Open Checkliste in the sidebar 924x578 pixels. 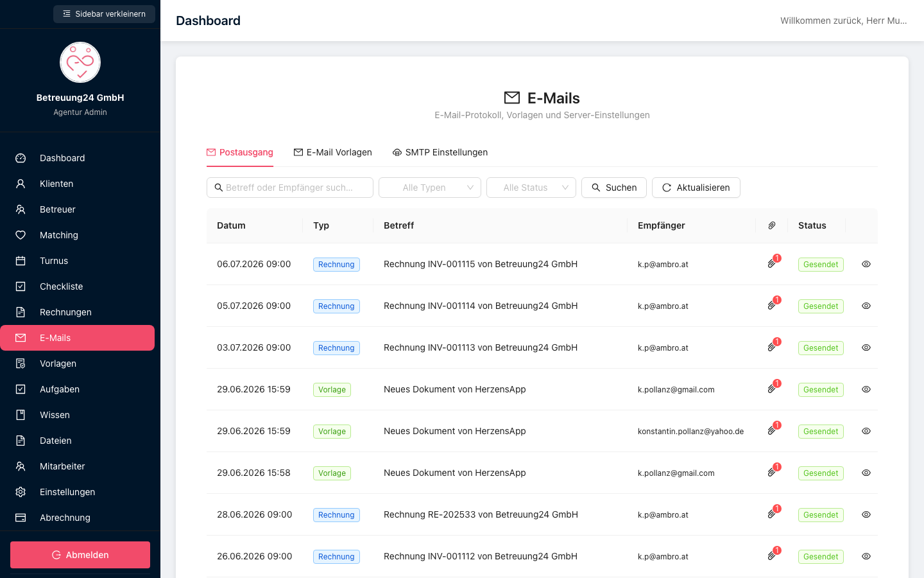coord(77,286)
